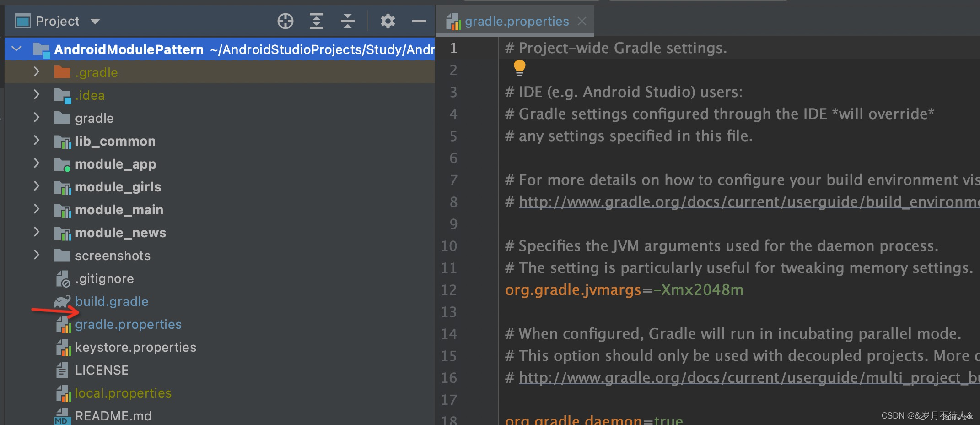Click the Collapse All icon in Project toolbar
Viewport: 980px width, 425px height.
coord(348,21)
